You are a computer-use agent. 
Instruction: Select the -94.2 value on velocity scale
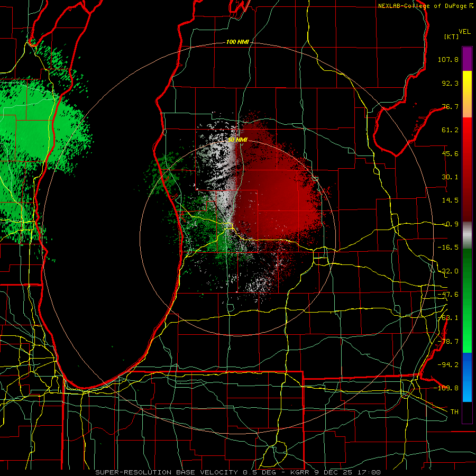click(x=448, y=364)
